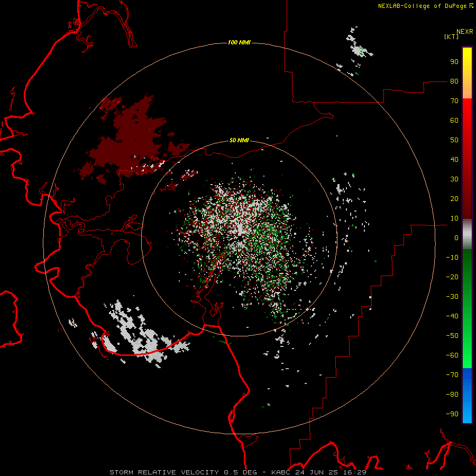Click the -50 knot scale label

click(x=452, y=336)
